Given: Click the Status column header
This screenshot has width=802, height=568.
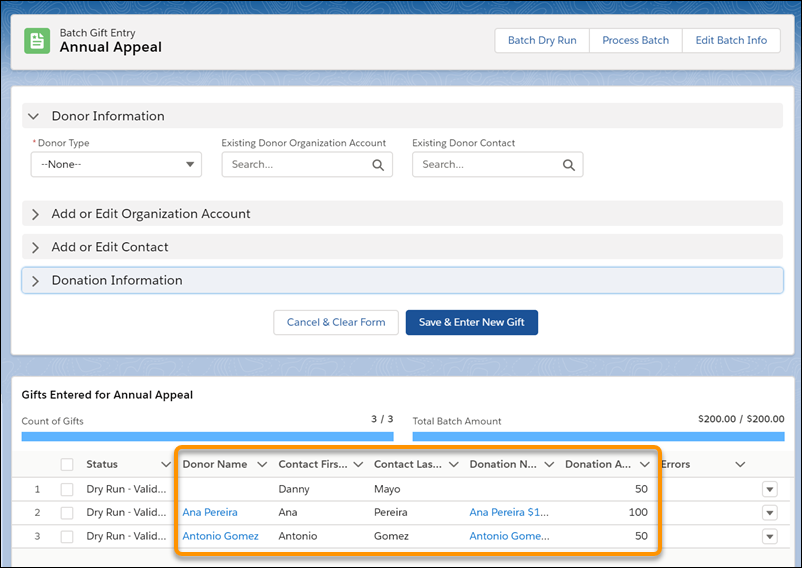Looking at the screenshot, I should point(102,464).
